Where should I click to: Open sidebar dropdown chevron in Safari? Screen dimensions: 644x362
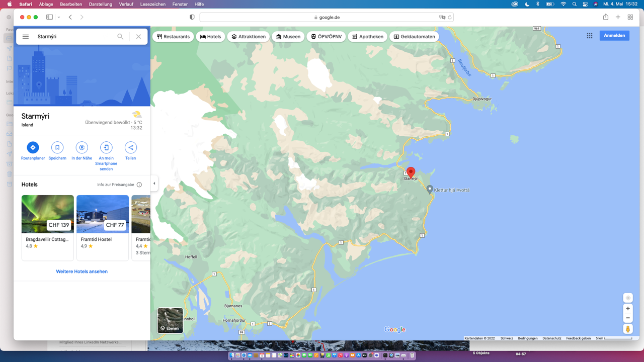59,17
